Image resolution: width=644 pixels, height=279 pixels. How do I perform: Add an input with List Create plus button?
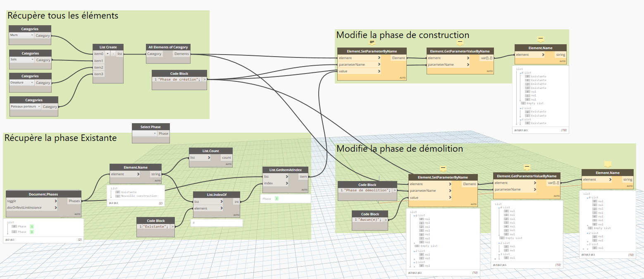point(107,54)
